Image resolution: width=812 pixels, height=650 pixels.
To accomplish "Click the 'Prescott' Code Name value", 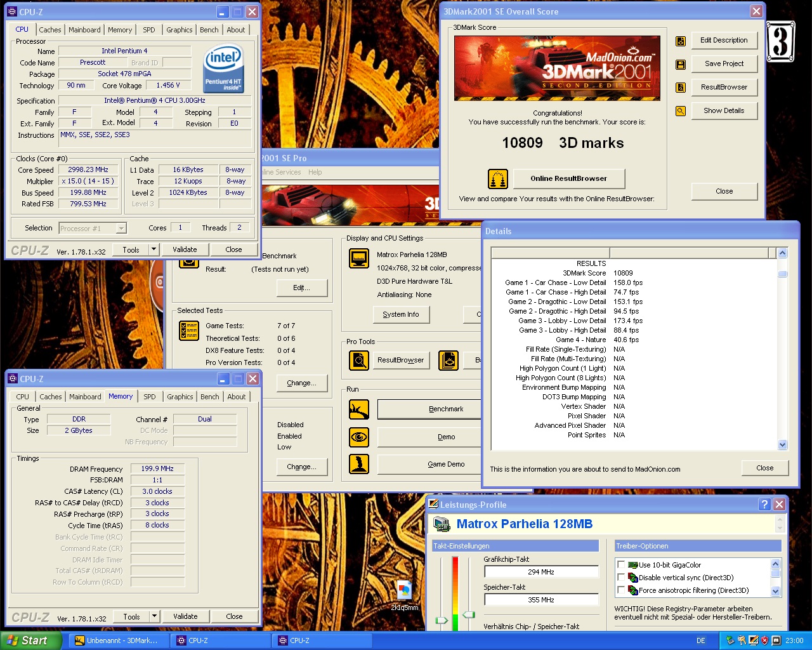I will 93,63.
